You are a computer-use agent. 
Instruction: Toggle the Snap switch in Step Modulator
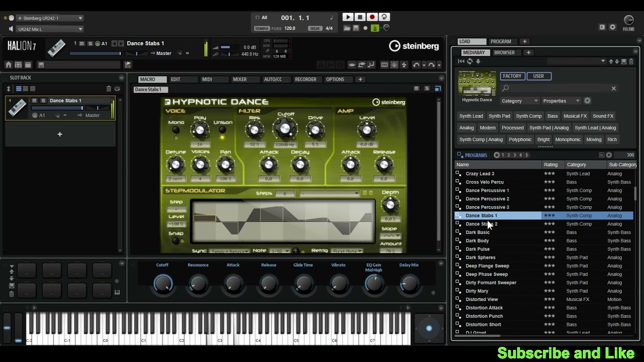[x=176, y=241]
